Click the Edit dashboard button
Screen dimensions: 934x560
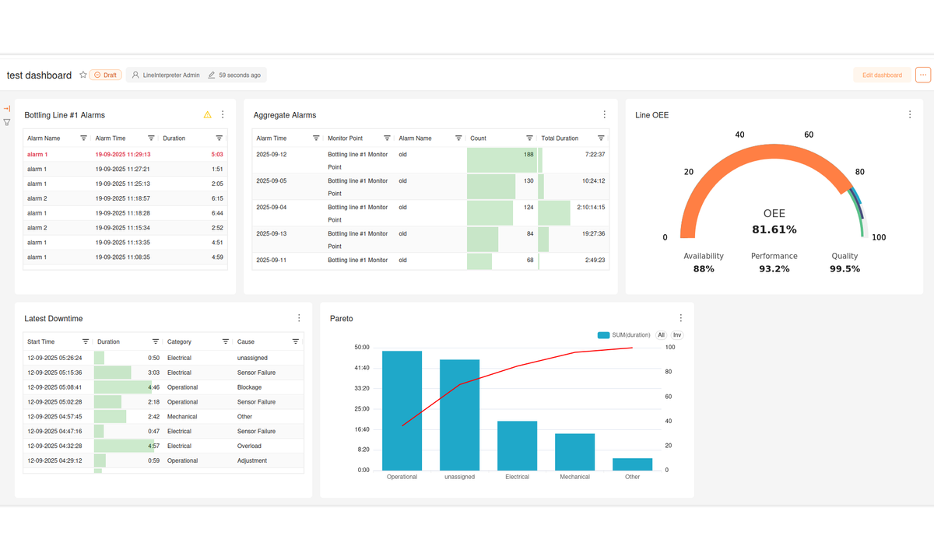coord(882,75)
